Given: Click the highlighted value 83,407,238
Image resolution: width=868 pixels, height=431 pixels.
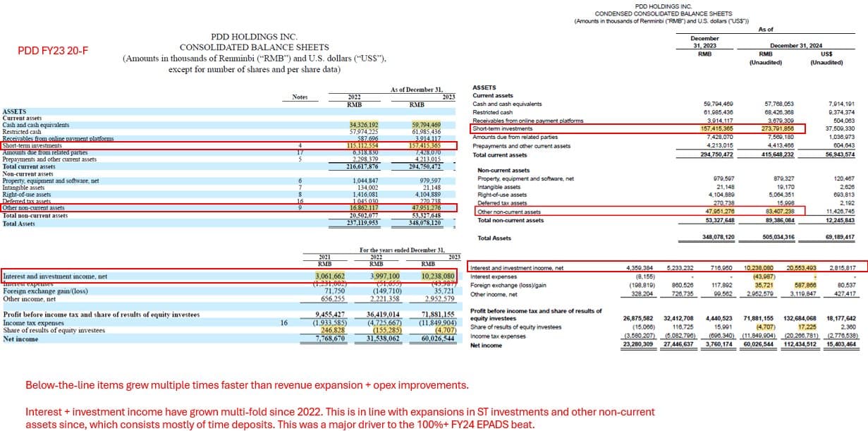Looking at the screenshot, I should click(x=779, y=212).
